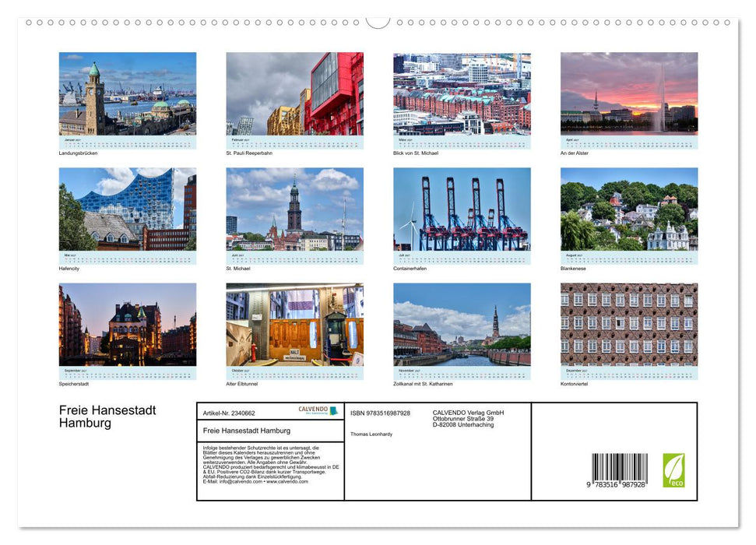Click the An der Alster sunset photo
The height and width of the screenshot is (545, 756).
point(629,93)
